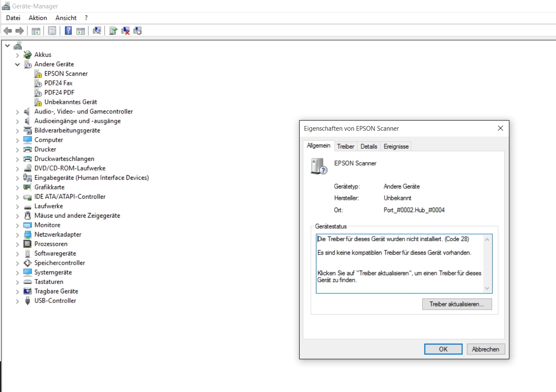This screenshot has height=392, width=556.
Task: Click the DVD/CD-ROM-Laufwerke disc icon
Action: coord(28,168)
